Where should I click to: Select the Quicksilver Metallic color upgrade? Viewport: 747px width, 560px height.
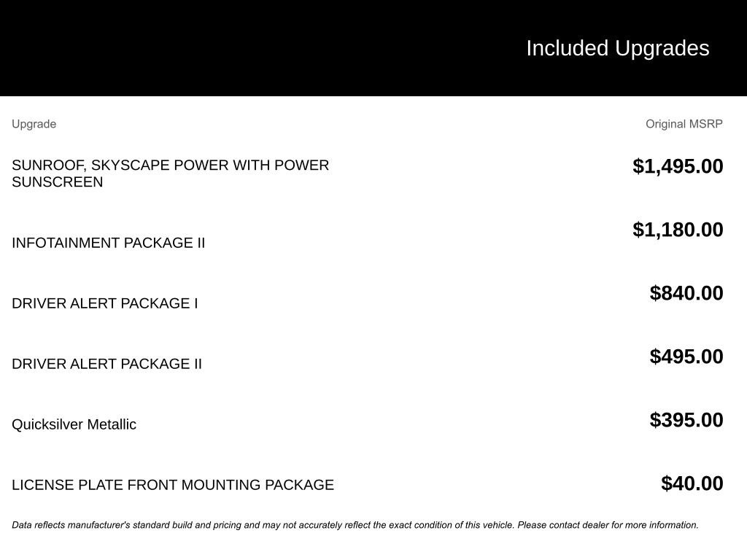(x=74, y=424)
